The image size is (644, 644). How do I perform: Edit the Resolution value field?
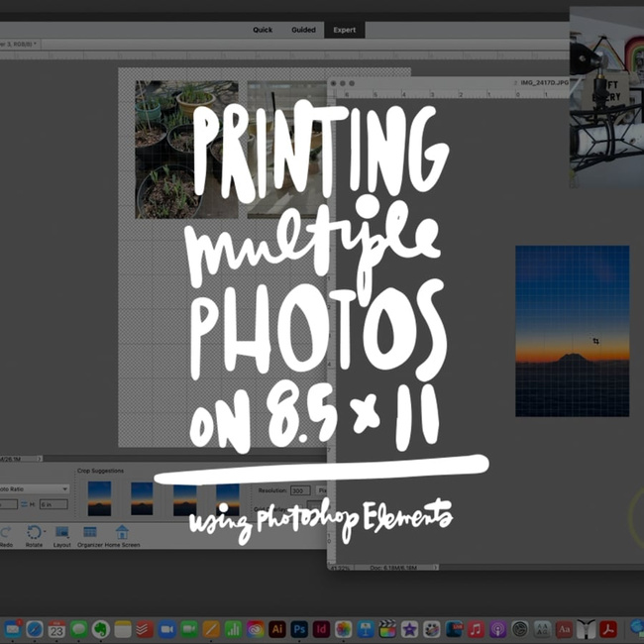pos(299,490)
